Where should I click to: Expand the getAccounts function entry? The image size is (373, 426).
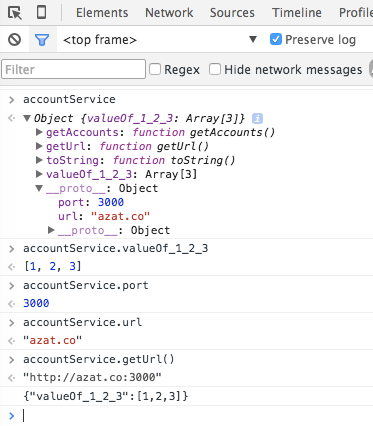(39, 132)
